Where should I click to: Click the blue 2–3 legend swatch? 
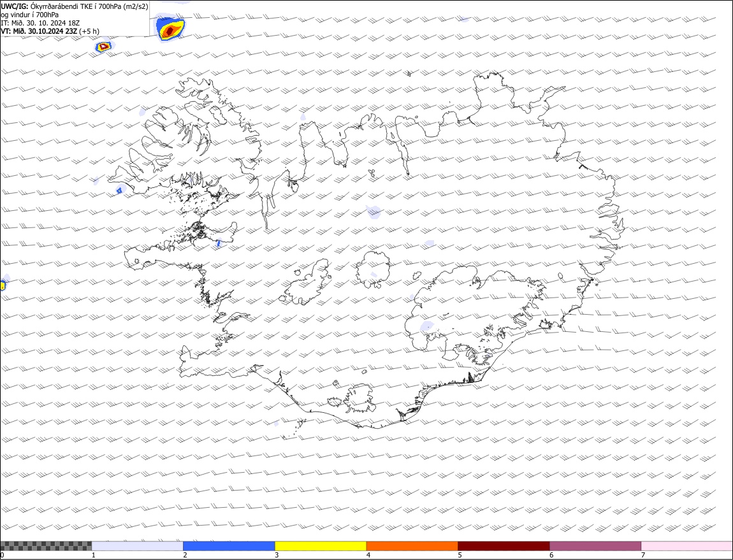point(229,546)
